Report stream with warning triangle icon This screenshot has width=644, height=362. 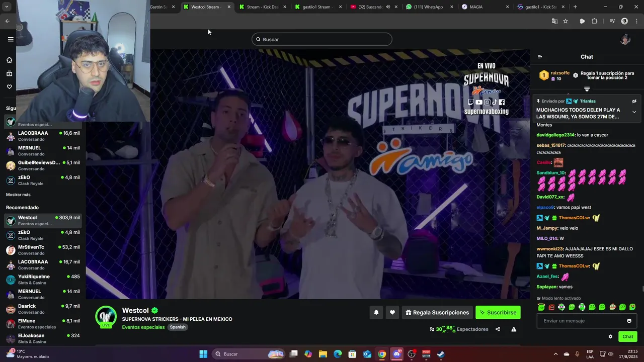[514, 329]
